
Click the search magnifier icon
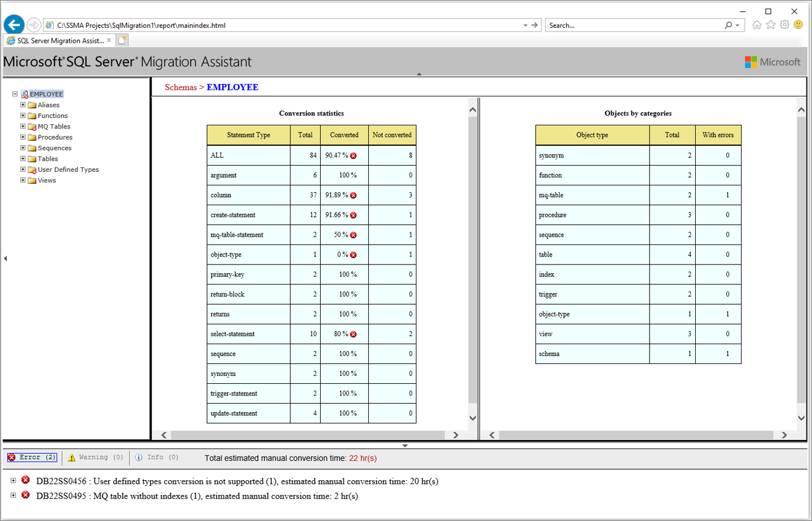click(x=729, y=25)
